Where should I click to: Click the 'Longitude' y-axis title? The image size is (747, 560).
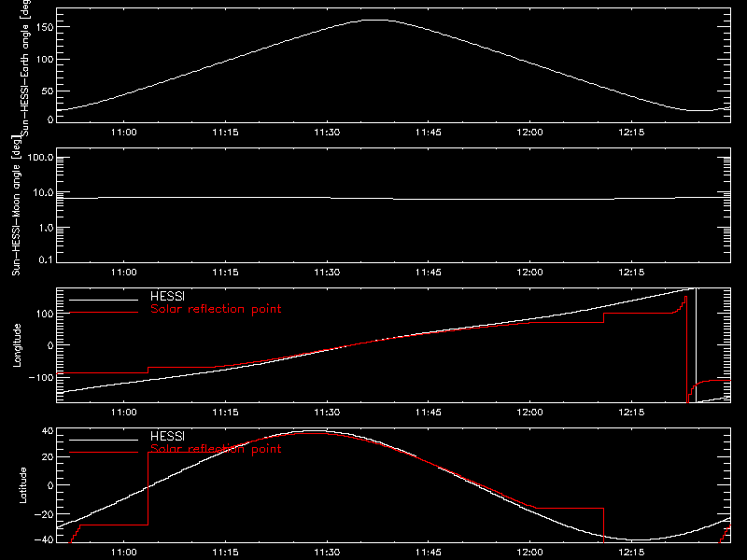[x=17, y=345]
